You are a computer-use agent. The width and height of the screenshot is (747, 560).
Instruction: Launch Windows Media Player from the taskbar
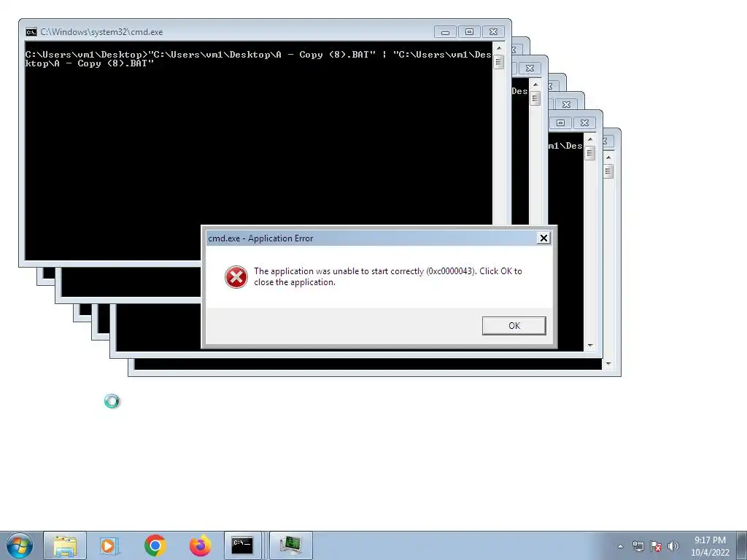click(x=109, y=545)
